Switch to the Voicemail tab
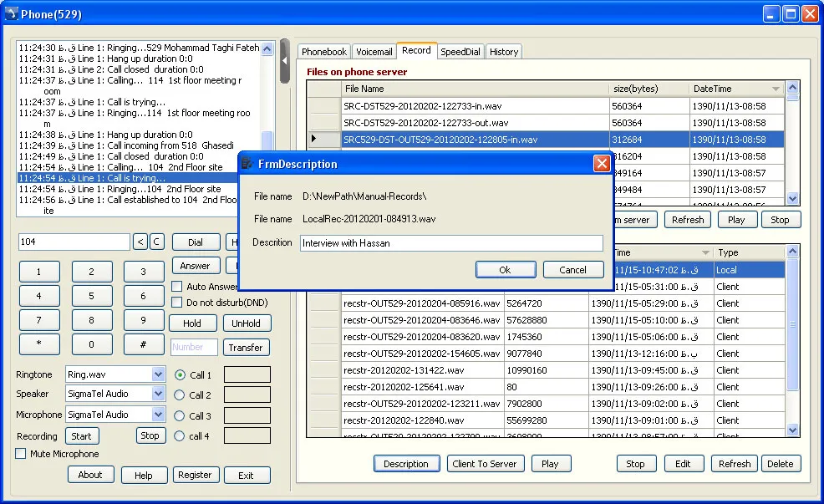The width and height of the screenshot is (824, 504). coord(374,52)
